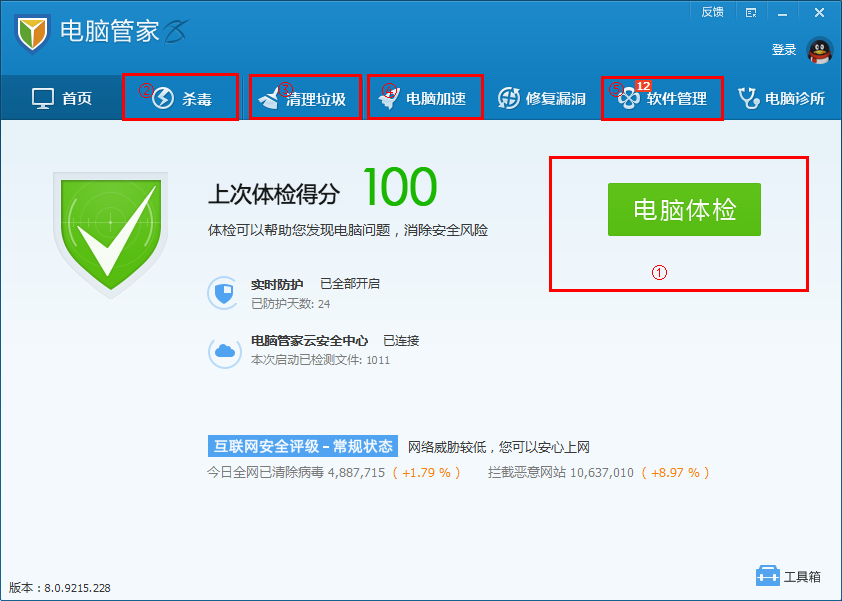Image resolution: width=842 pixels, height=601 pixels.
Task: Go to the 电脑加速 speed-up tab
Action: pos(422,98)
